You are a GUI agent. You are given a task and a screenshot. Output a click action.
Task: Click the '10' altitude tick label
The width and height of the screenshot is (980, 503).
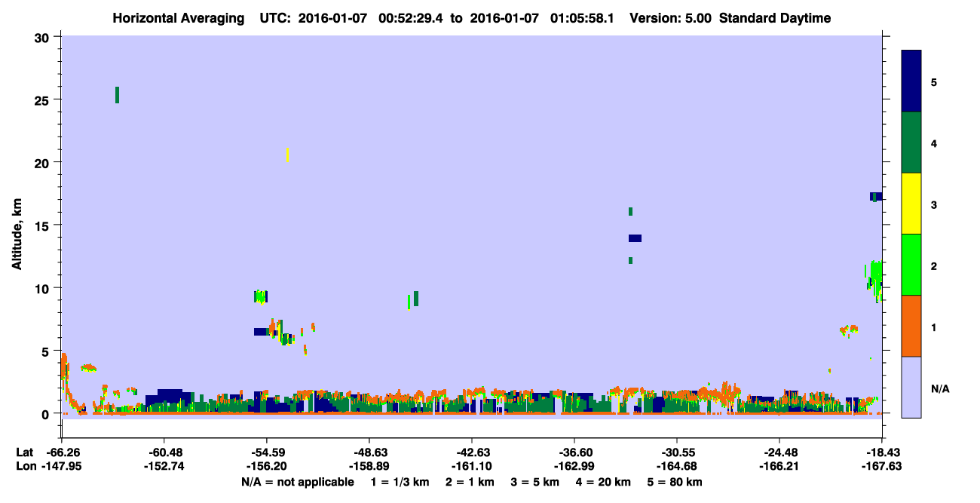point(44,288)
